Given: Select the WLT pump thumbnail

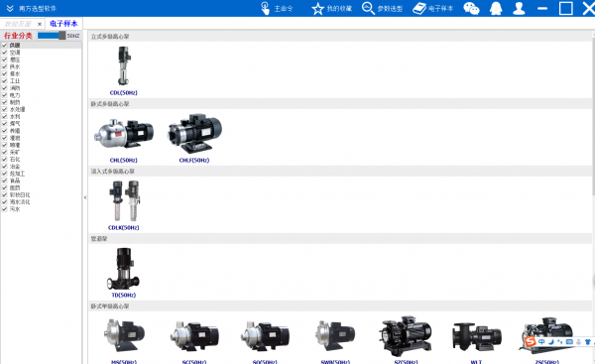Looking at the screenshot, I should [477, 336].
